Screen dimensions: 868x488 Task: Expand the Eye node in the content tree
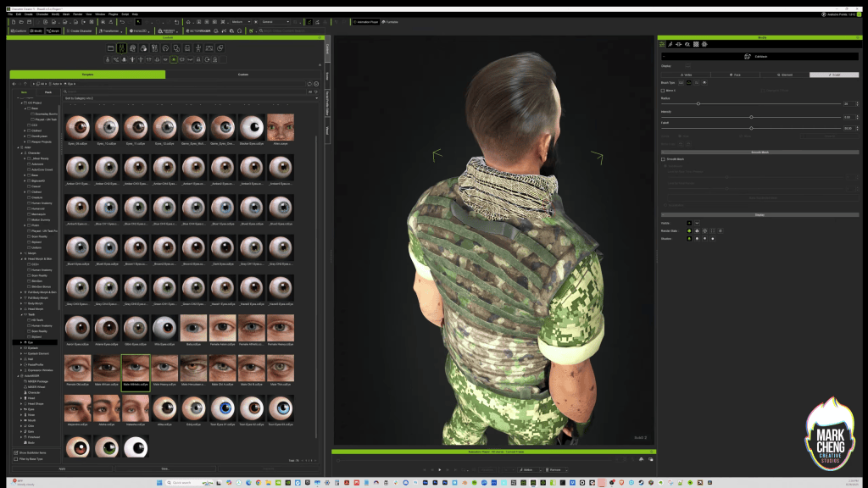pyautogui.click(x=21, y=342)
